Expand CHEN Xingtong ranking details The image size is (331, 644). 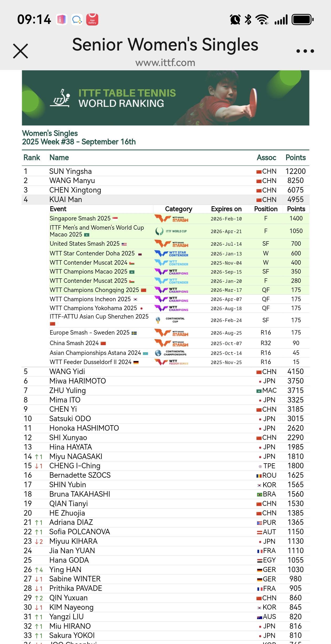(x=165, y=190)
